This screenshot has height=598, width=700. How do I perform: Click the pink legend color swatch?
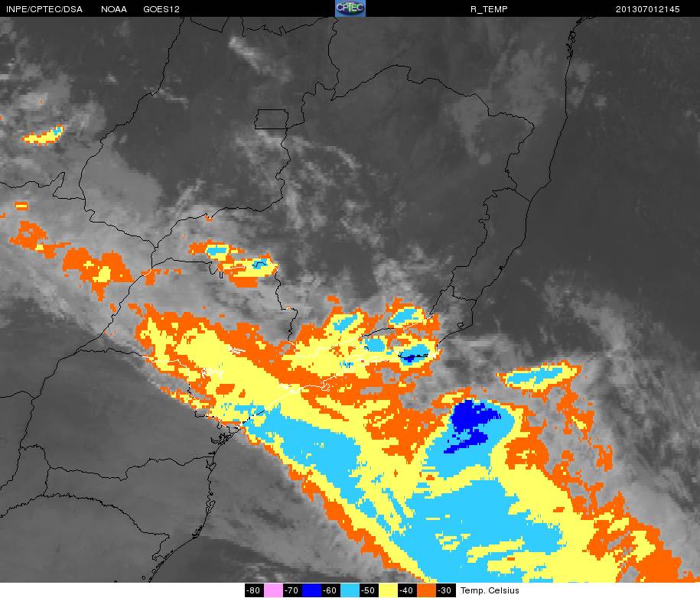[x=273, y=590]
